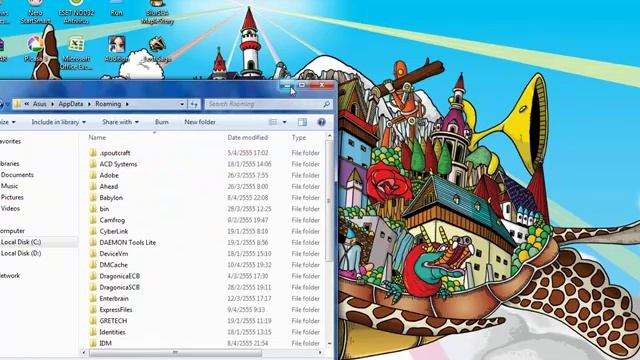Open Videos in the navigation pane
Screen dimensions: 640x360
(10, 208)
